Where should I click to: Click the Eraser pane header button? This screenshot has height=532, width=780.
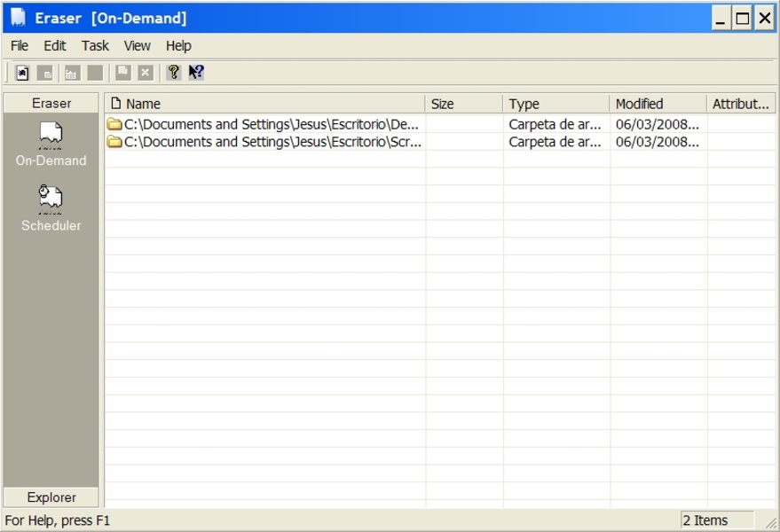(x=51, y=103)
